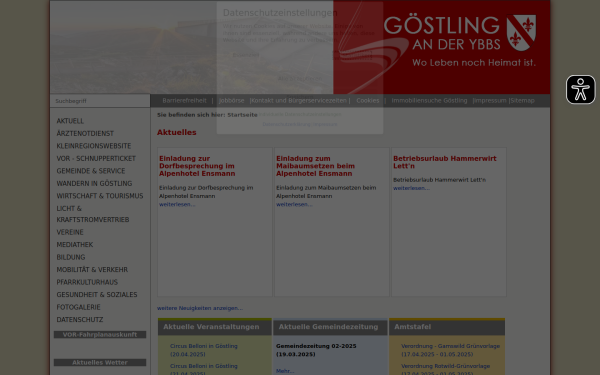Open LICHT & KRAFTSTROMVERTRIEB sidebar entry
The height and width of the screenshot is (375, 600).
pos(93,214)
